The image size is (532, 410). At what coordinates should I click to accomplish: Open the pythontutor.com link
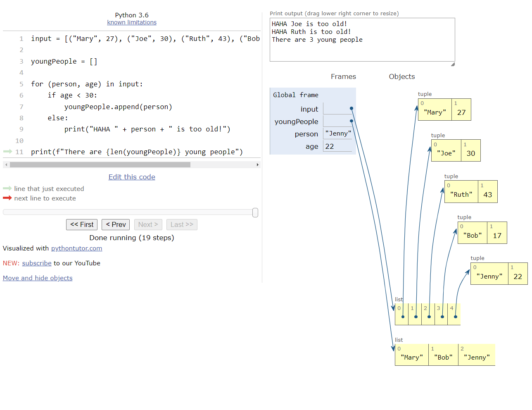[x=76, y=248]
